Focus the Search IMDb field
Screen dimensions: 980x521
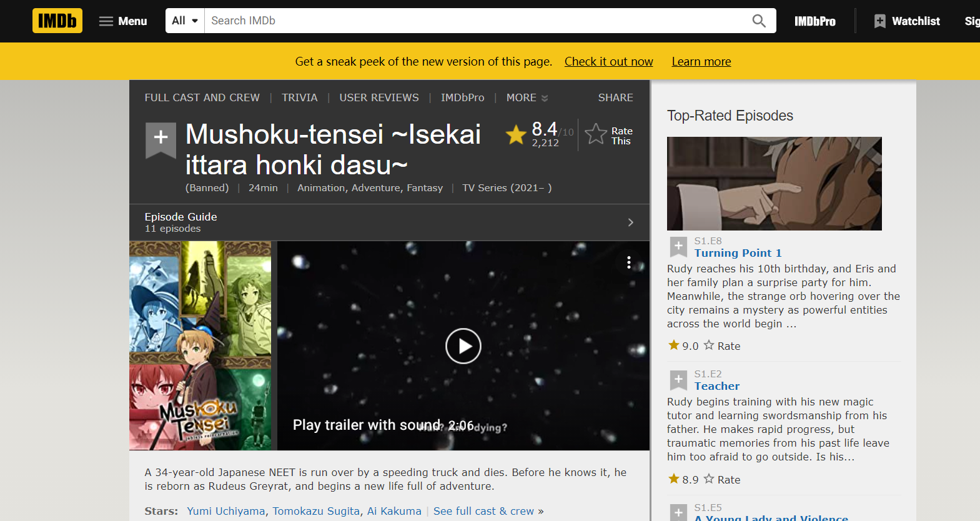[475, 21]
